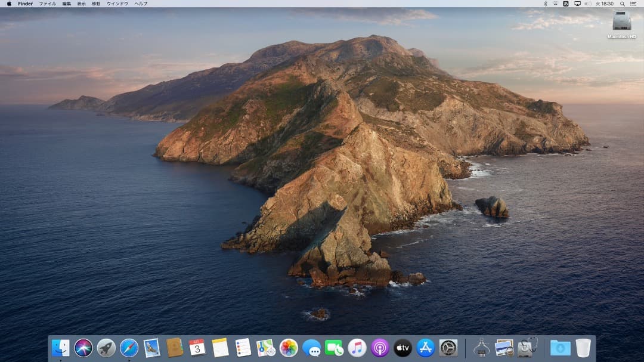This screenshot has height=362, width=644.
Task: Open Safari from the Dock
Action: point(129,348)
